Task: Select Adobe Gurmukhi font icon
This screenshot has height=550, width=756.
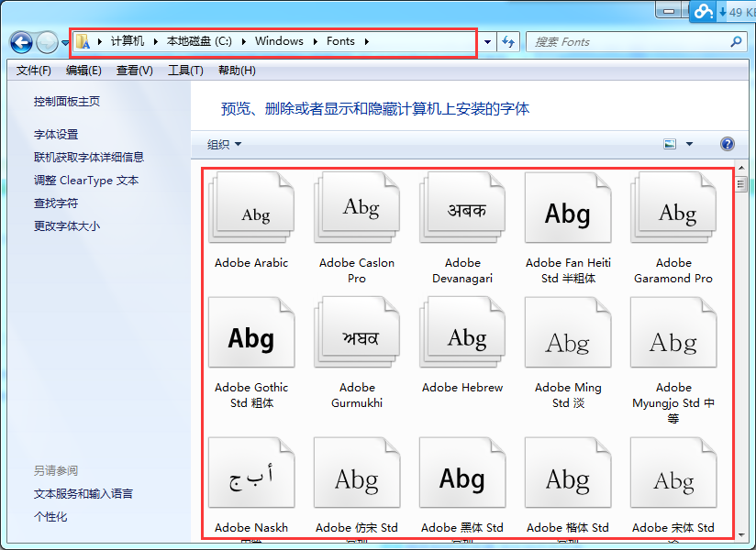Action: [x=357, y=333]
